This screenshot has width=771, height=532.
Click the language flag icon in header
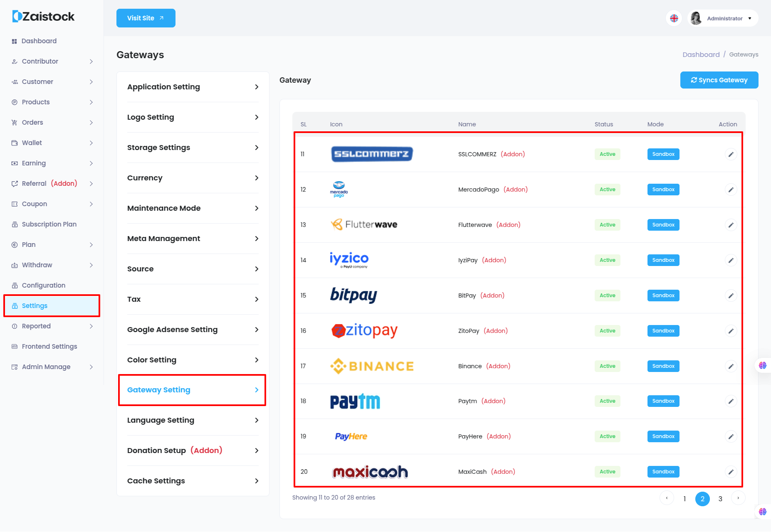coord(674,18)
